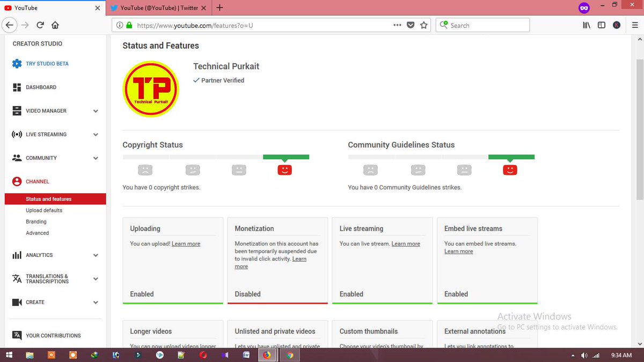644x362 pixels.
Task: Click the Firefox Search box
Action: 482,25
